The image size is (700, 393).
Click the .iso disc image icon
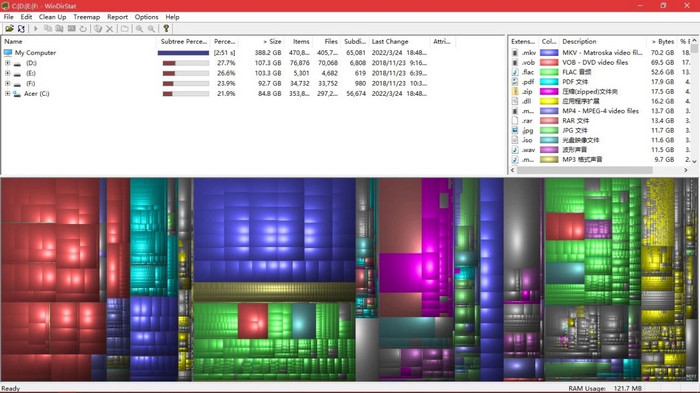(515, 140)
